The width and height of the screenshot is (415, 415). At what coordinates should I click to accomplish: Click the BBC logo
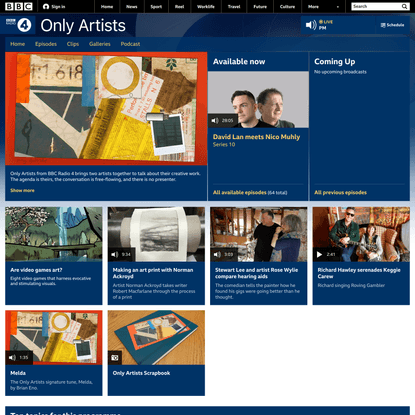tap(19, 6)
